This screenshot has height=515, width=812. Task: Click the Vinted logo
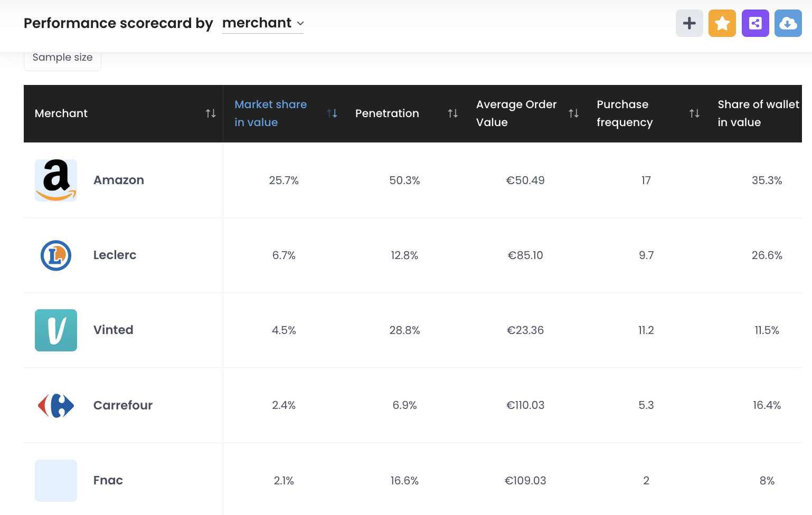(x=56, y=330)
